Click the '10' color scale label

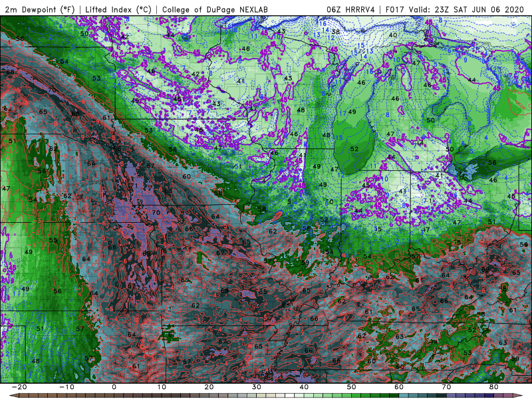pos(162,387)
